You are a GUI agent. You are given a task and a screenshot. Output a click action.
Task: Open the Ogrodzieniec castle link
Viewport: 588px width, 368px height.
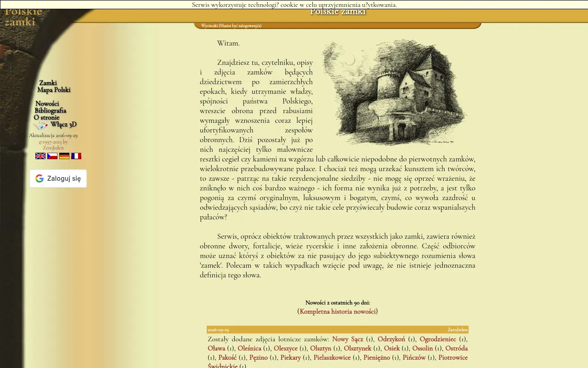click(x=438, y=339)
